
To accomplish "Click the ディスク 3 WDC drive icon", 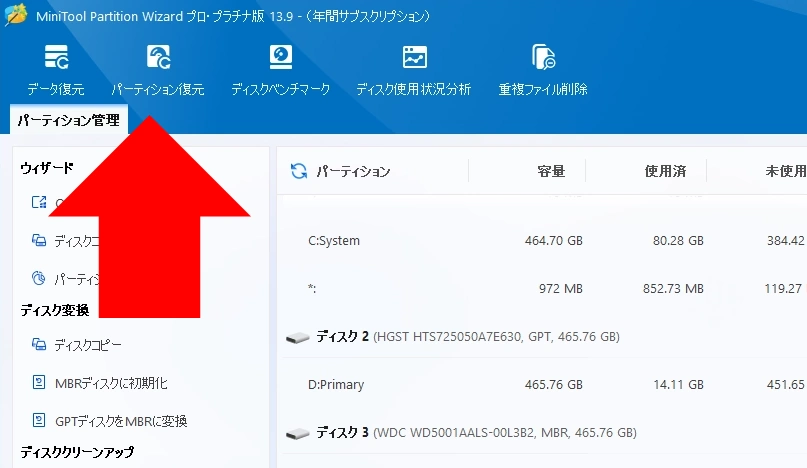I will [297, 434].
